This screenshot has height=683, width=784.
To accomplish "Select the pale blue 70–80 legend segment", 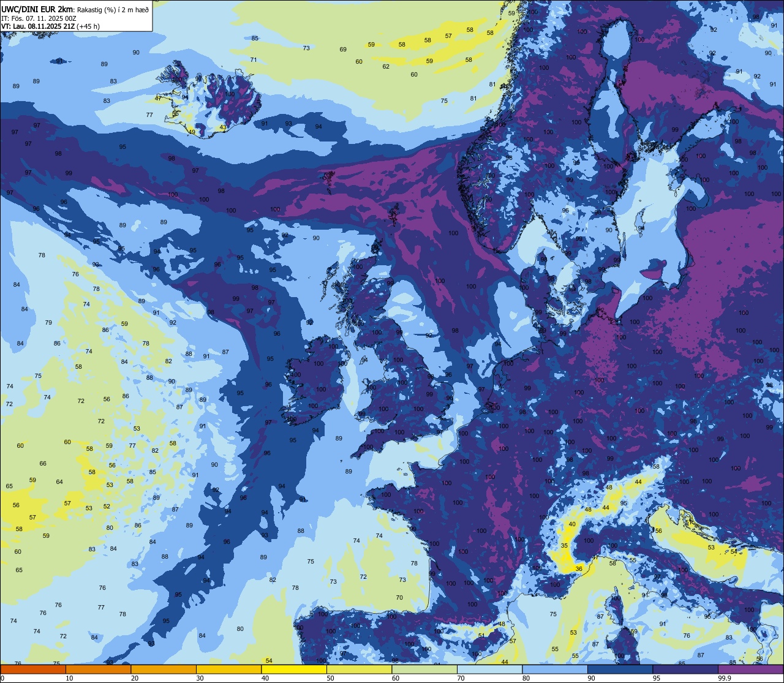I will click(489, 670).
